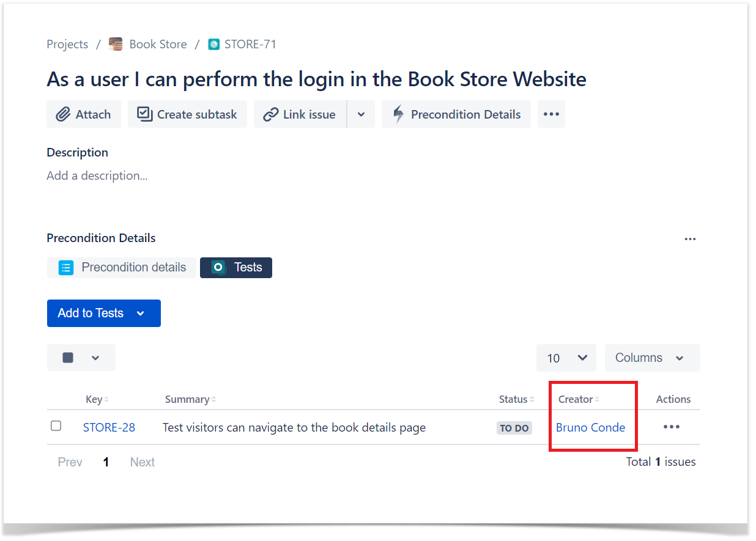Open the Bruno Conde creator link
The width and height of the screenshot is (756, 541).
(x=590, y=428)
